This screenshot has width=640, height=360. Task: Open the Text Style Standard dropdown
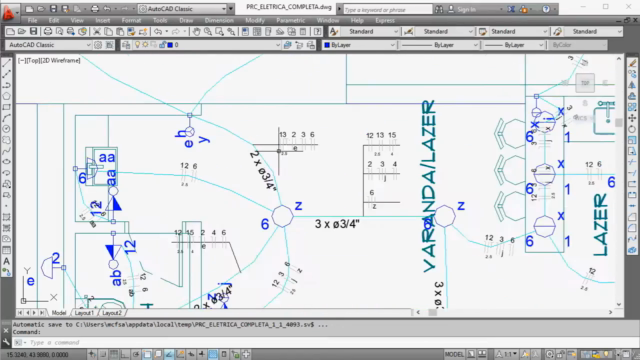(x=369, y=31)
